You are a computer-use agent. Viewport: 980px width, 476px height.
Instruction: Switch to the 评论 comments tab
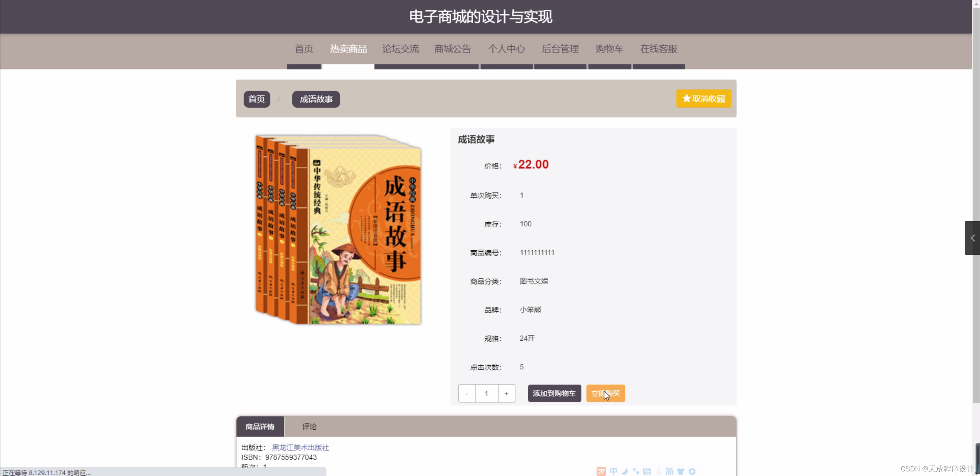309,426
